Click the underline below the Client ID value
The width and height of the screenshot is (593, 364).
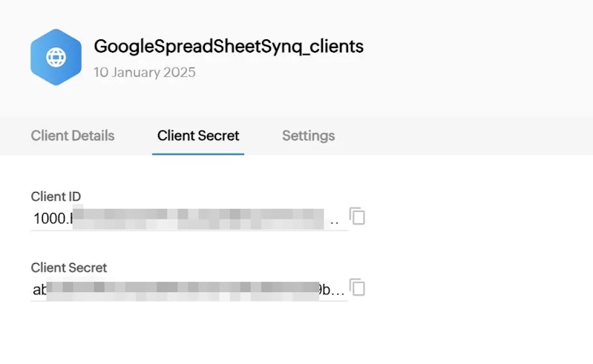tap(189, 230)
